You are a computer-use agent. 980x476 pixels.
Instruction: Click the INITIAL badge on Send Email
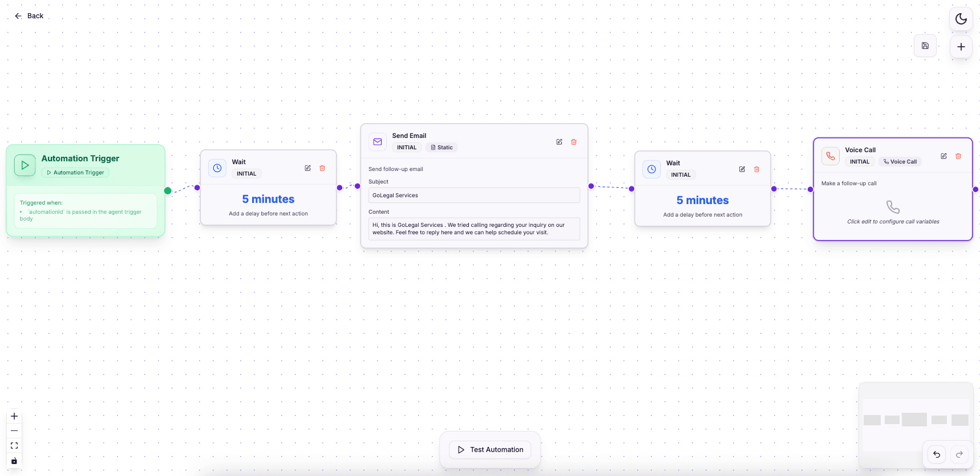tap(407, 148)
